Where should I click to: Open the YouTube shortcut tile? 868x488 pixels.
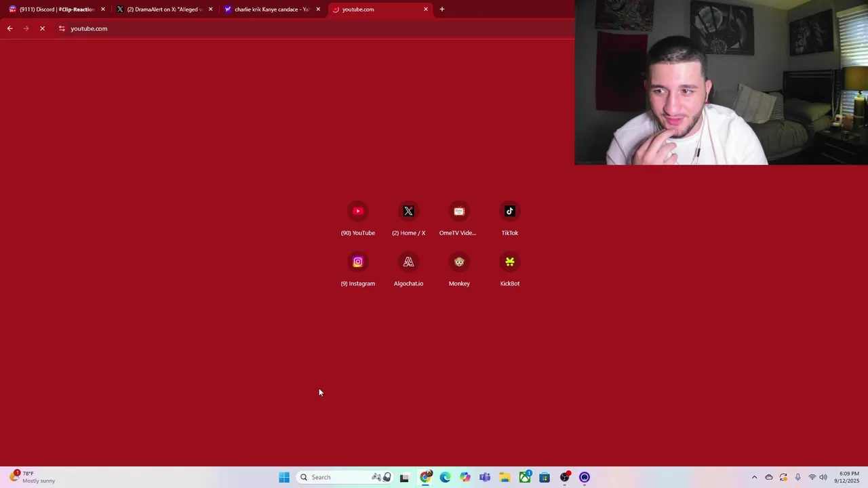pos(358,218)
